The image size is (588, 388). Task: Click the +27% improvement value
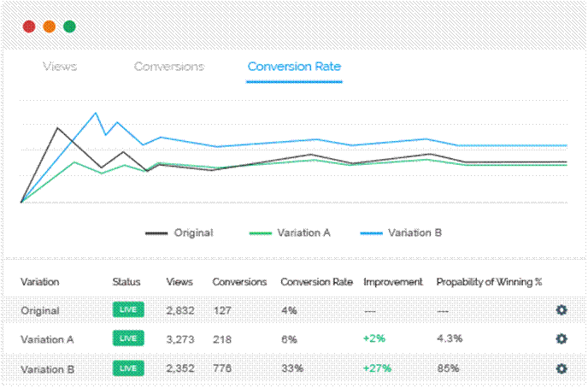377,368
